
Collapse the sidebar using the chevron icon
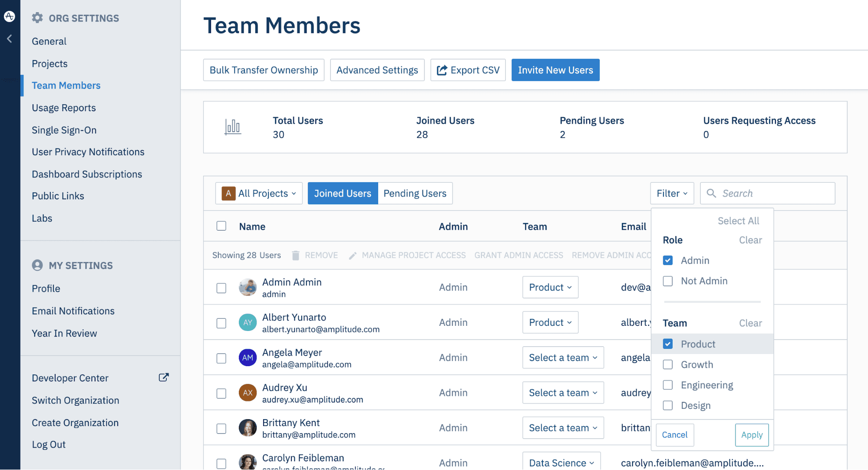10,38
